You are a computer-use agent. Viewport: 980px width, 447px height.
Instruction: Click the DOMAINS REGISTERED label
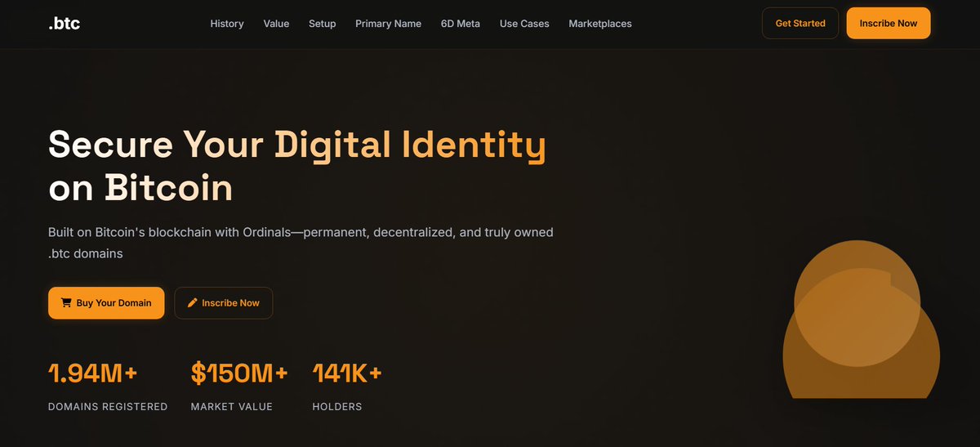[108, 406]
